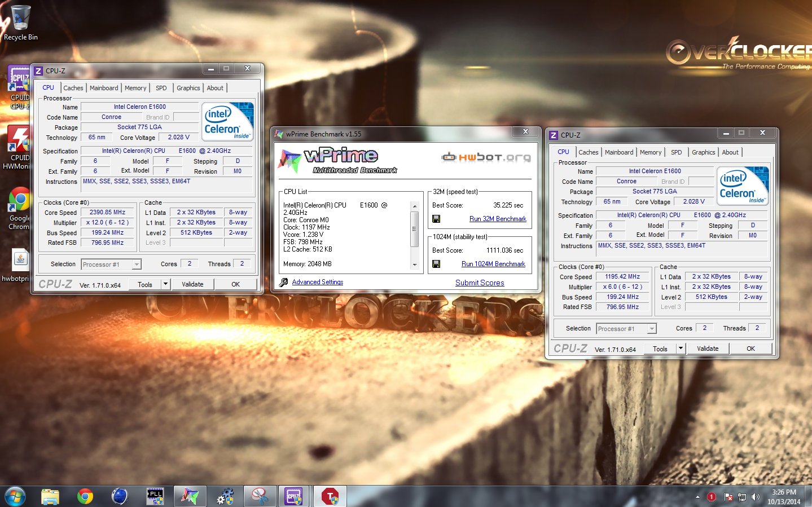Switch to the Caches tab in the left CPU-Z window
812x507 pixels.
(x=73, y=88)
